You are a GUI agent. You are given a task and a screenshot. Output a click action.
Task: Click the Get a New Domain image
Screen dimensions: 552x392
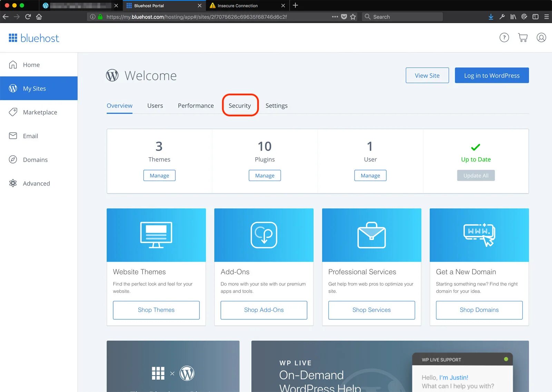[x=479, y=235]
